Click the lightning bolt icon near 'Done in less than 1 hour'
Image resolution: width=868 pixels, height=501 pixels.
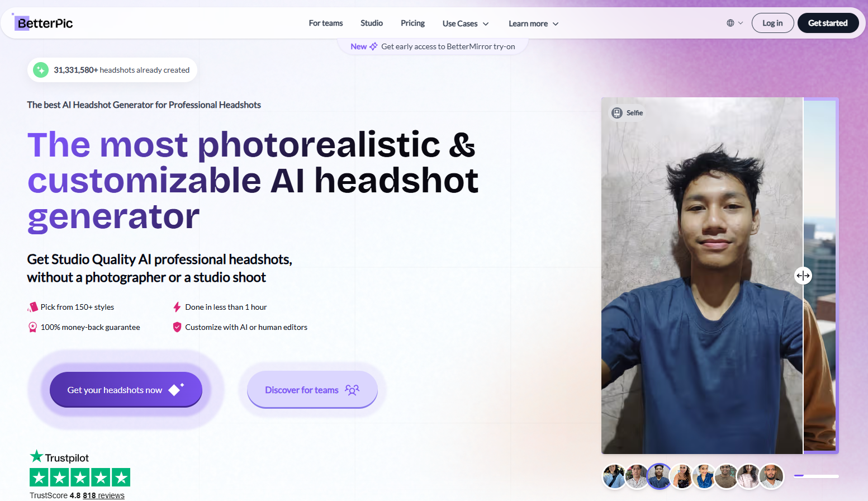coord(177,306)
